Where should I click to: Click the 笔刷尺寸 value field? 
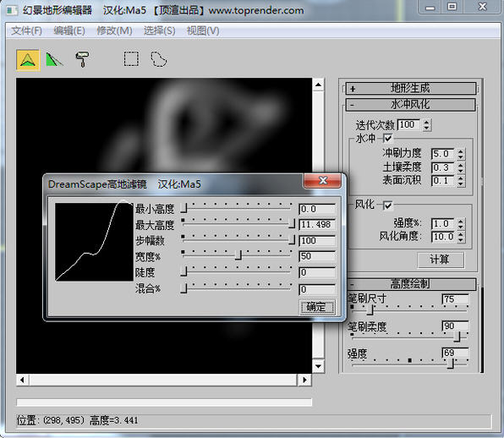(455, 299)
